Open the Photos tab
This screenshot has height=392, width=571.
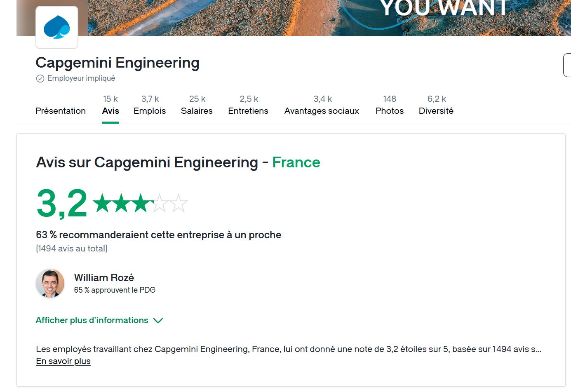[x=390, y=110]
